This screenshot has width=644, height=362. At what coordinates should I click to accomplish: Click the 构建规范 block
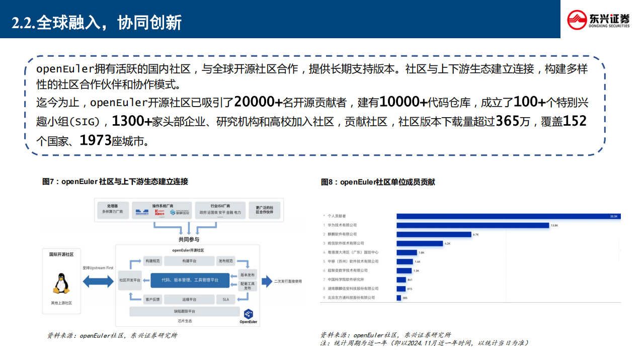[152, 261]
